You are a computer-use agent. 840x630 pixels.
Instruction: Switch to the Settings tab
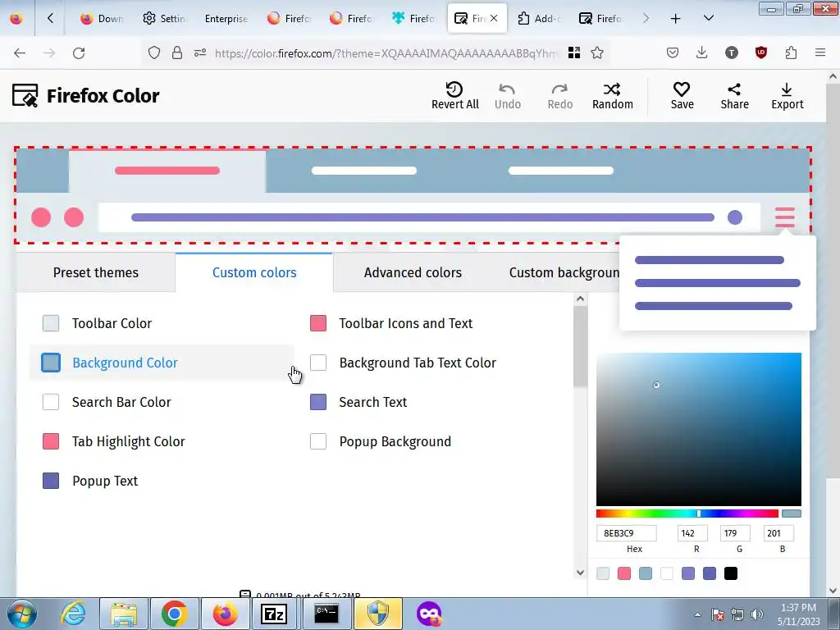coord(164,19)
